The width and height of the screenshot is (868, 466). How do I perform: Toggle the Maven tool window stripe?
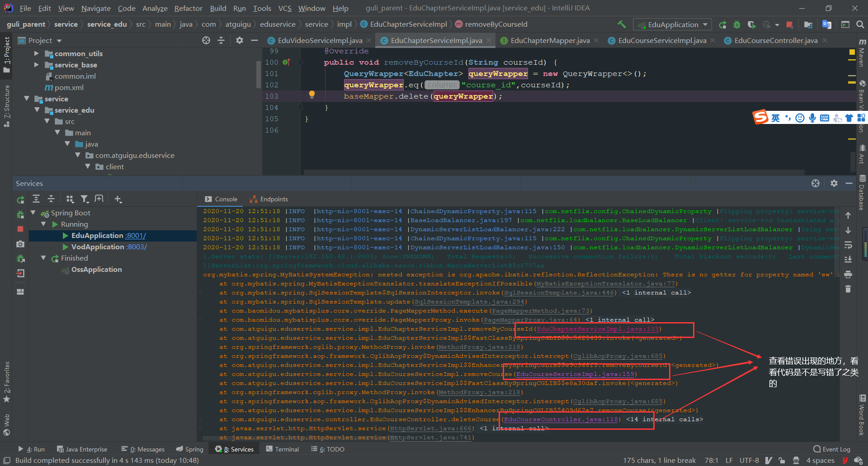[x=862, y=53]
